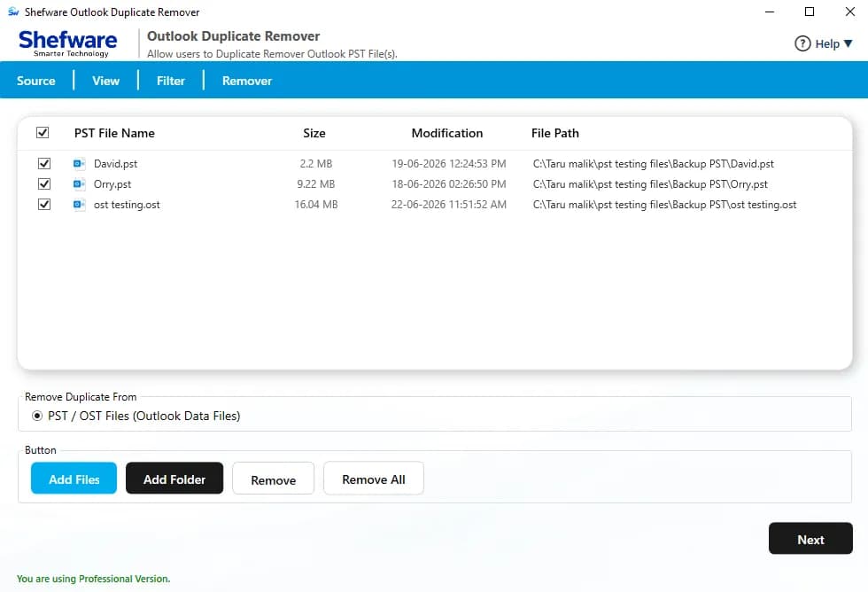Click the 18-06-2026 02:26:50 PM date cell

pos(449,184)
